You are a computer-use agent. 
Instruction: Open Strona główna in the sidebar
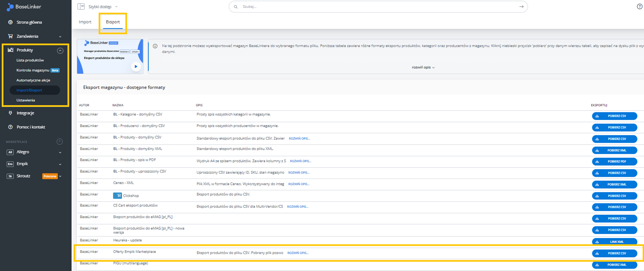click(29, 22)
